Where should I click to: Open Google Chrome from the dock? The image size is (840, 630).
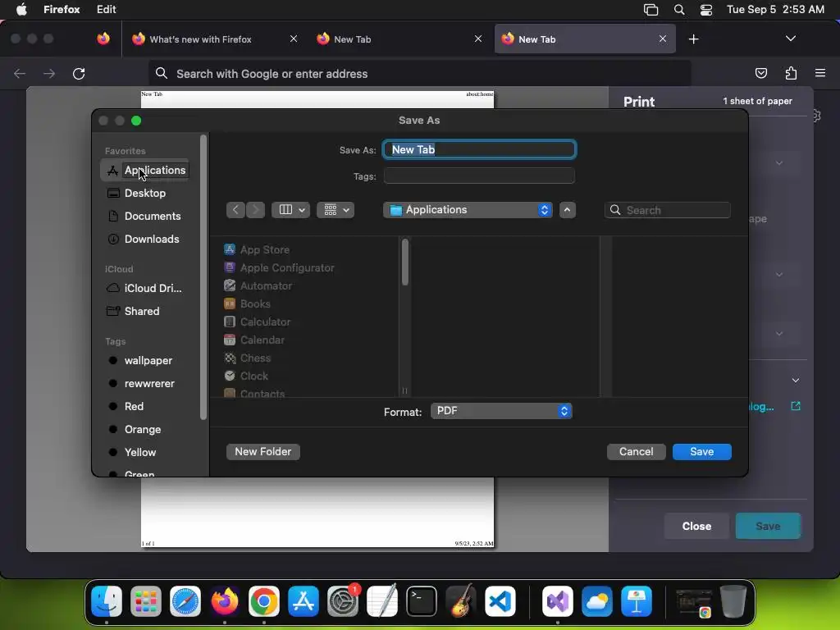tap(264, 601)
